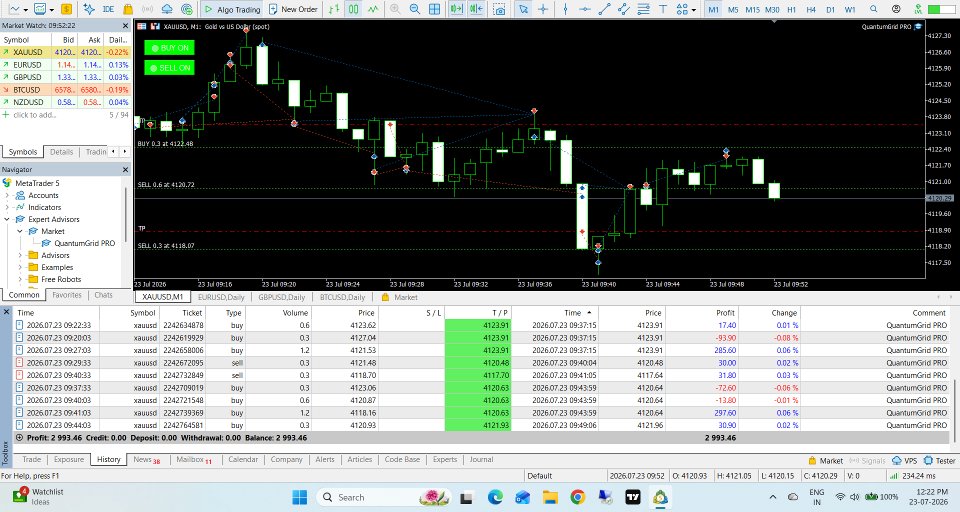960x512 pixels.
Task: Click the New Order button
Action: click(x=293, y=9)
